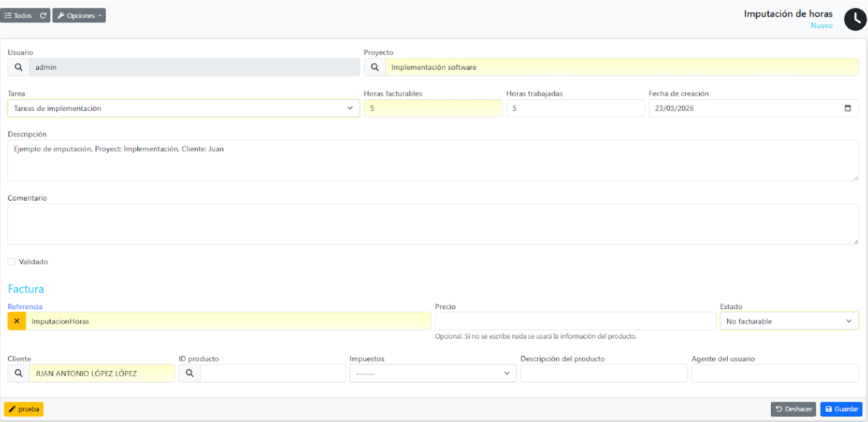
Task: Open the Impuestos dropdown
Action: point(432,373)
